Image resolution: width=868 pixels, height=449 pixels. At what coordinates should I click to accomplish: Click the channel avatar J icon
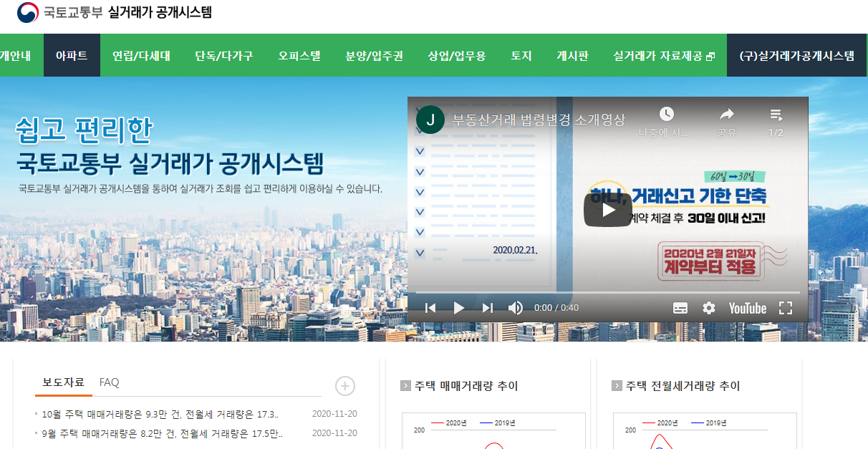click(x=430, y=120)
